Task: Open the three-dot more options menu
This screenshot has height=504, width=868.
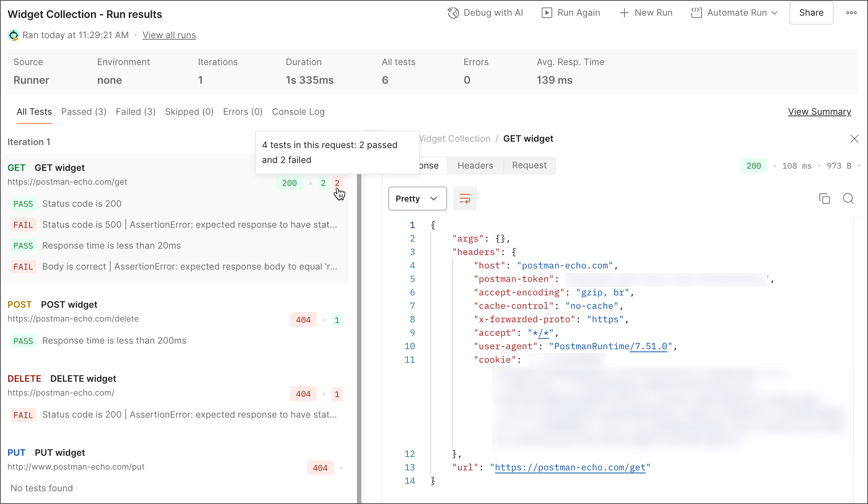Action: click(x=851, y=13)
